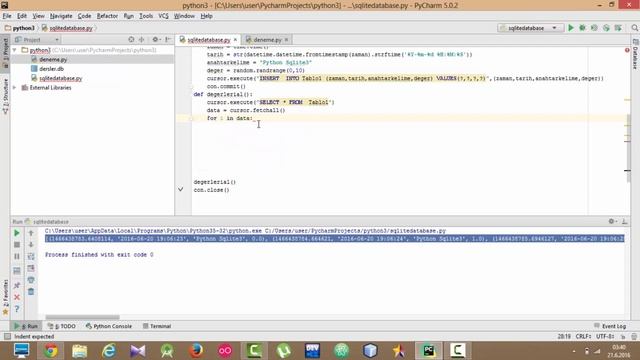The width and height of the screenshot is (640, 360).
Task: Print the Run console output
Action: point(31,280)
